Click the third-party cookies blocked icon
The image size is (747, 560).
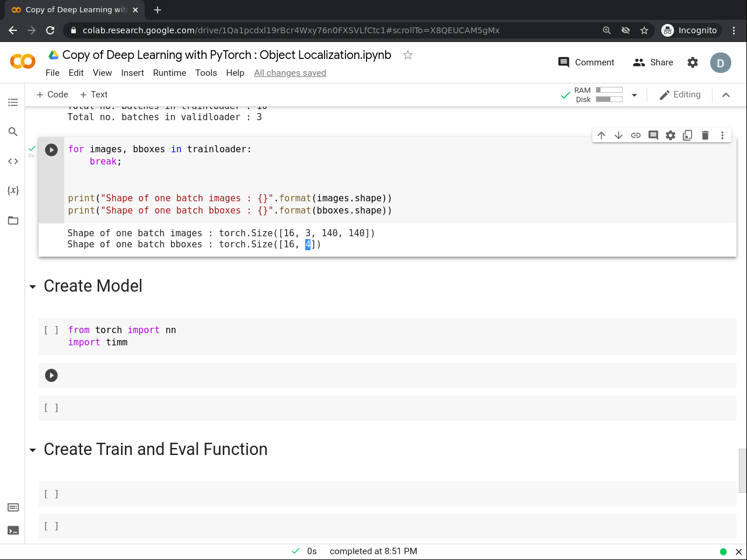tap(626, 30)
